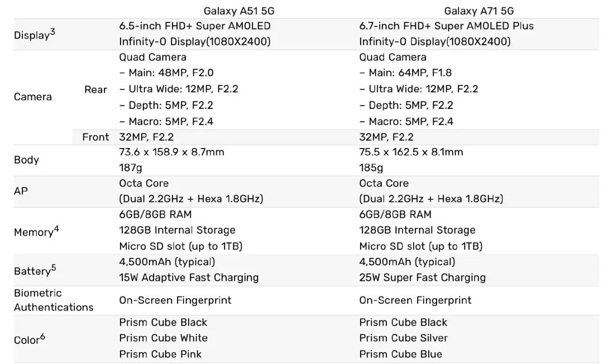The image size is (603, 364).
Task: Select the Rear camera sub-label
Action: (95, 89)
